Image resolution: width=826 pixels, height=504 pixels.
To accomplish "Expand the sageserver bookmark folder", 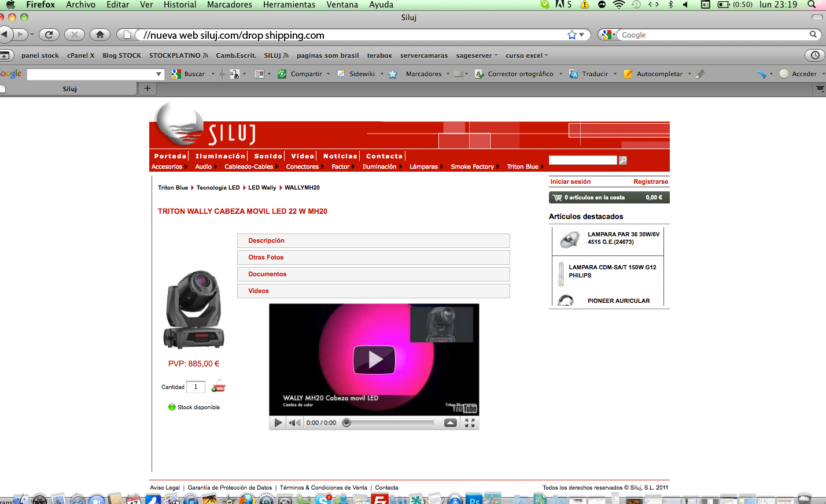I will click(477, 55).
